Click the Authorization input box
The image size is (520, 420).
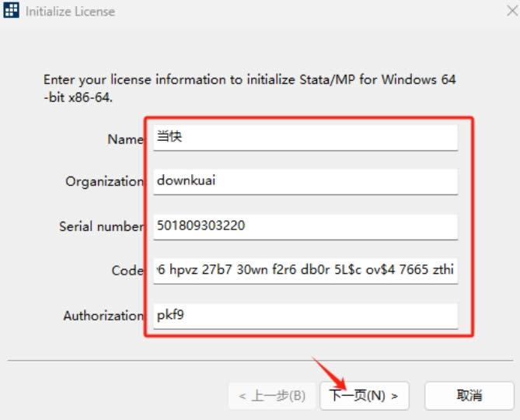305,316
